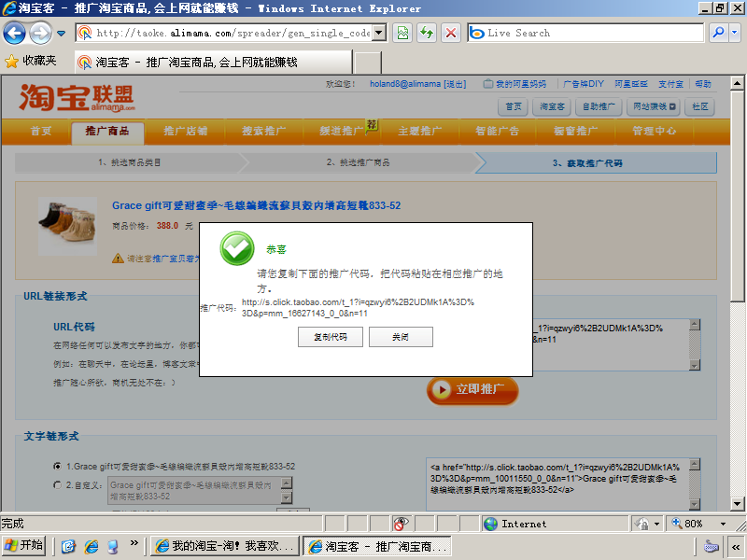Screen dimensions: 747x560
Task: Select the 推广商品 navigation tab
Action: coord(107,132)
